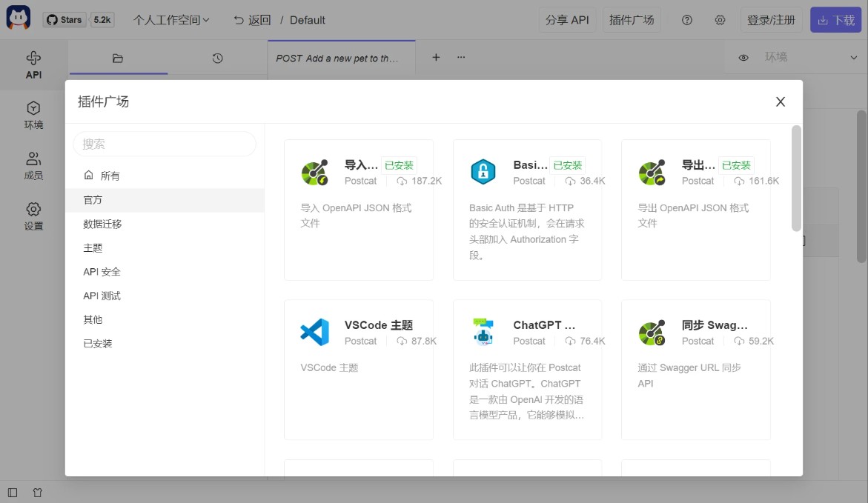
Task: Select the 已安装 category in sidebar list
Action: [x=165, y=344]
